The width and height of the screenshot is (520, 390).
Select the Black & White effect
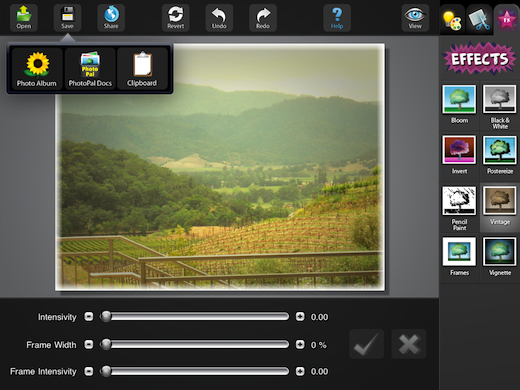click(500, 107)
